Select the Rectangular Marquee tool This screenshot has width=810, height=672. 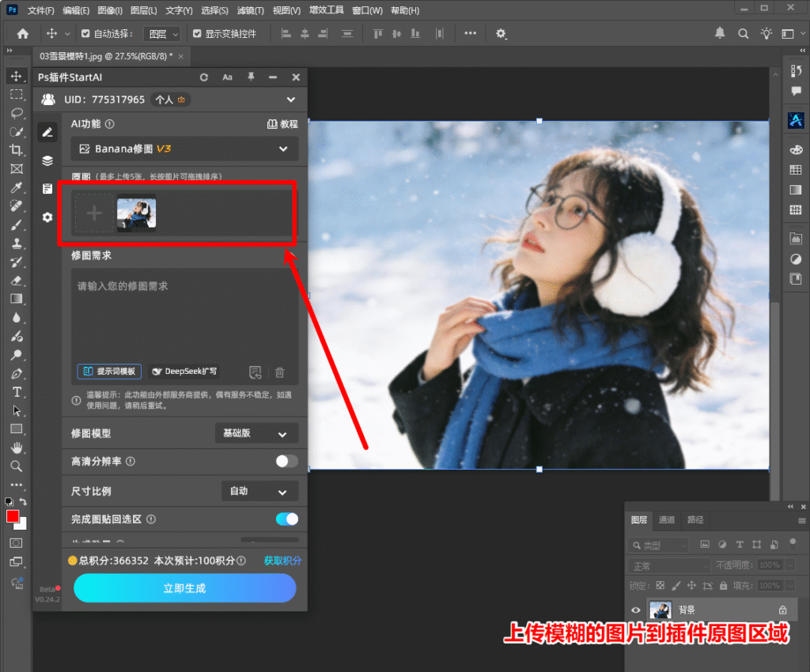pos(17,94)
